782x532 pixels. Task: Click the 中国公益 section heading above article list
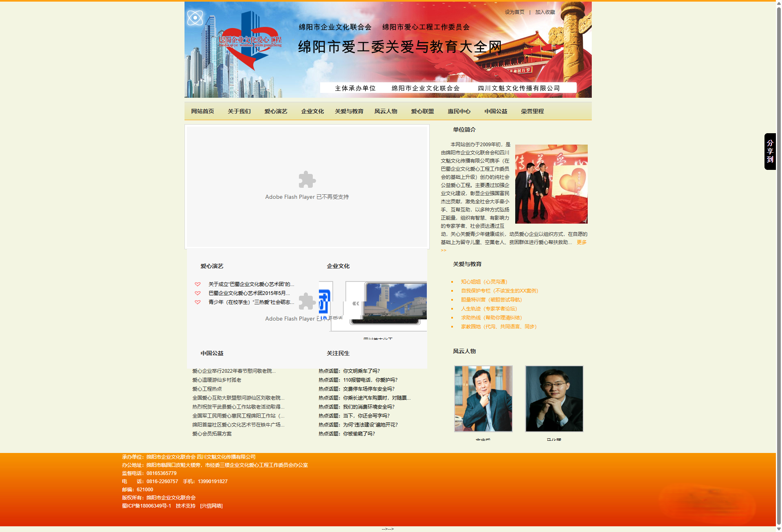212,354
